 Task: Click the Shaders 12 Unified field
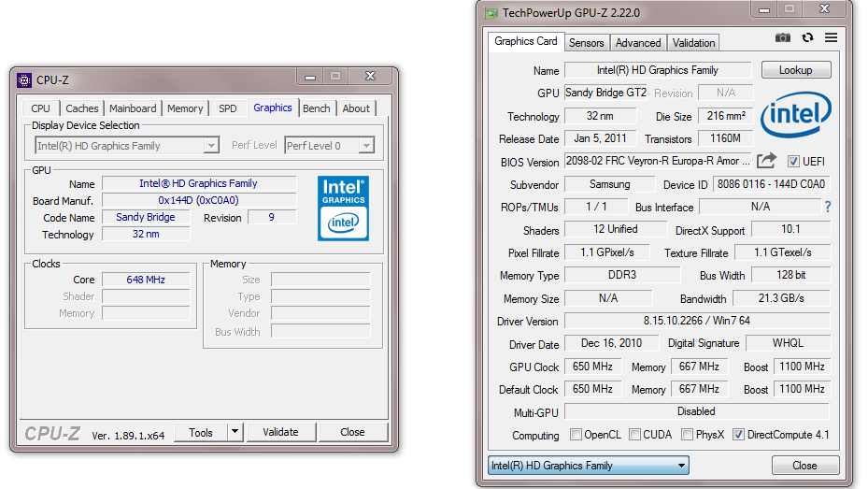point(616,229)
